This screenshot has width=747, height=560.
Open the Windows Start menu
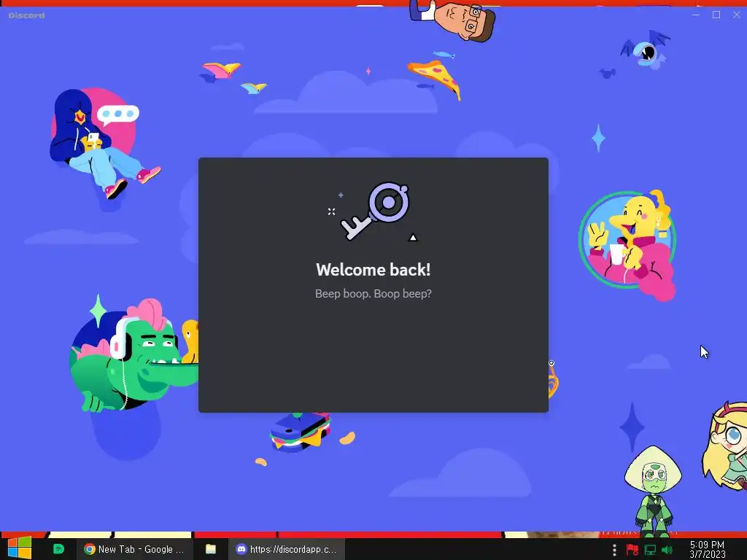pos(20,548)
